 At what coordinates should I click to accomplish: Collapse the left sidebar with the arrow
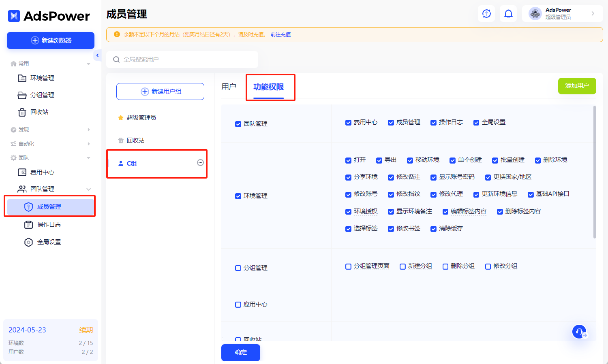click(97, 55)
